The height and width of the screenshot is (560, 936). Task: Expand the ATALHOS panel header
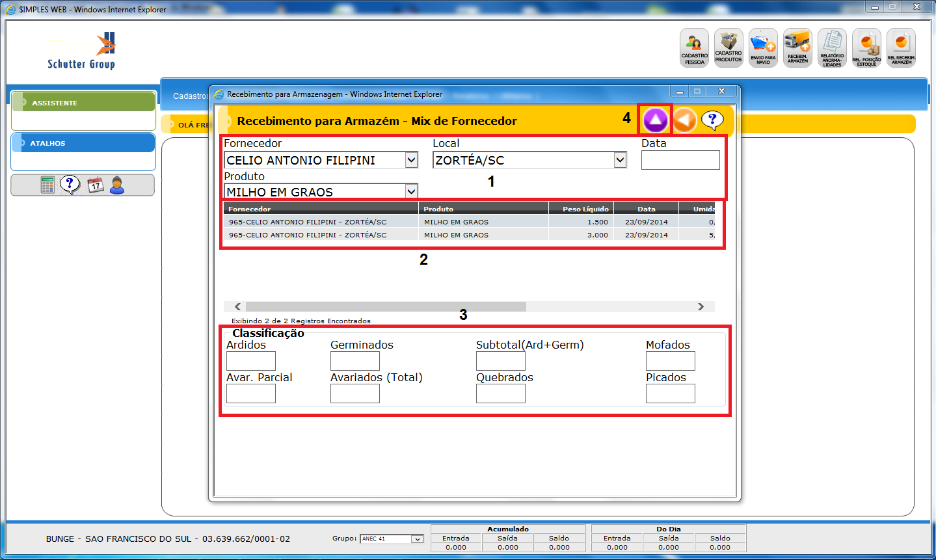pyautogui.click(x=83, y=143)
